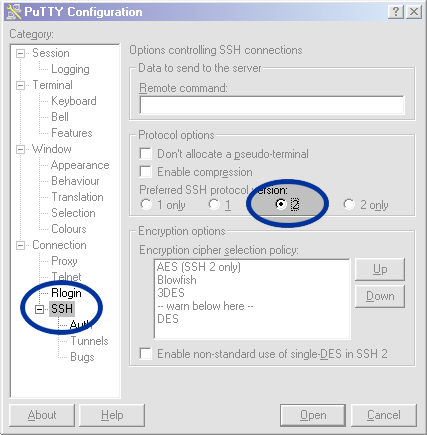Open the Tunnels category

[x=89, y=341]
